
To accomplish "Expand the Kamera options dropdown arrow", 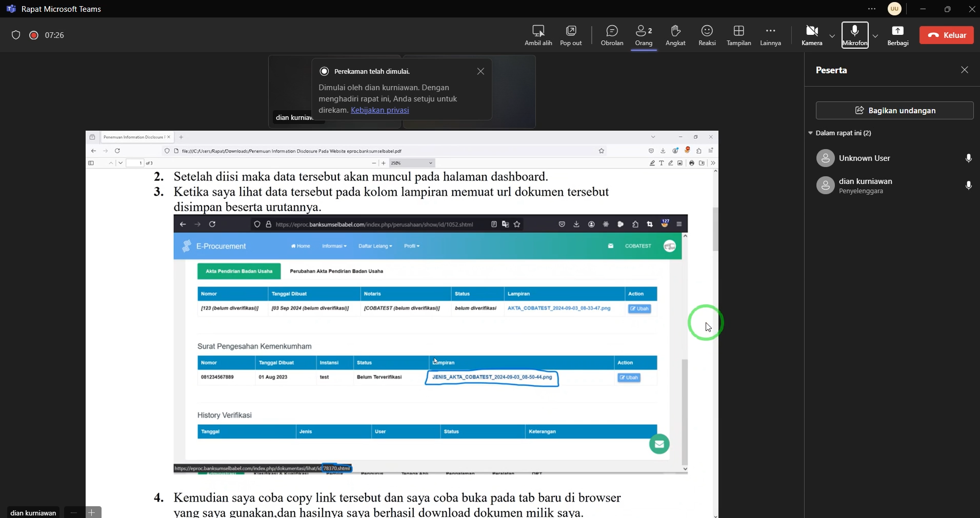I will (832, 36).
